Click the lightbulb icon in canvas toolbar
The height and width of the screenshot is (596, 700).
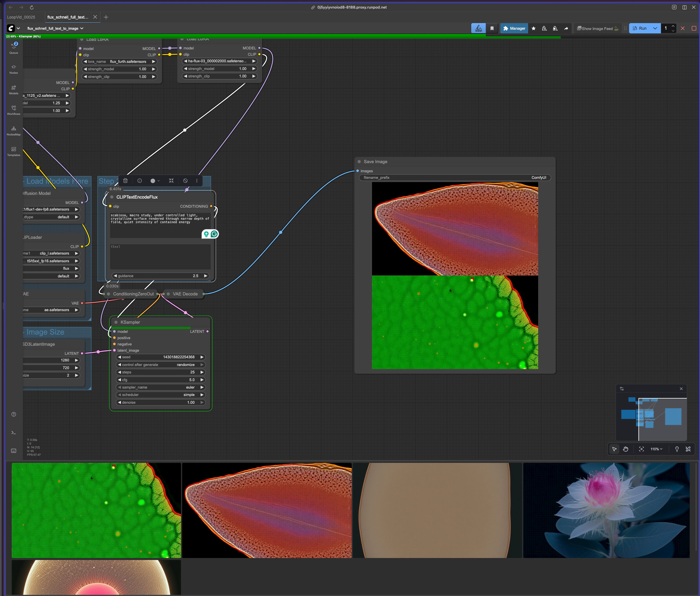(677, 449)
